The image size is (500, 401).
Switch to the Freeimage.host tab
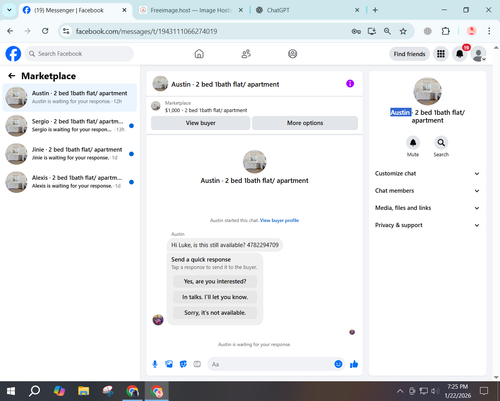(x=190, y=10)
